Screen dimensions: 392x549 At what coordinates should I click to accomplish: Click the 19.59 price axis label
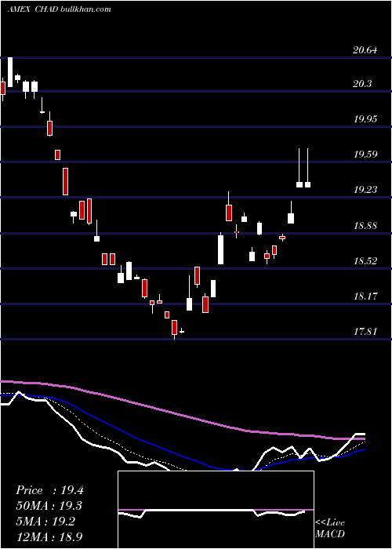365,155
